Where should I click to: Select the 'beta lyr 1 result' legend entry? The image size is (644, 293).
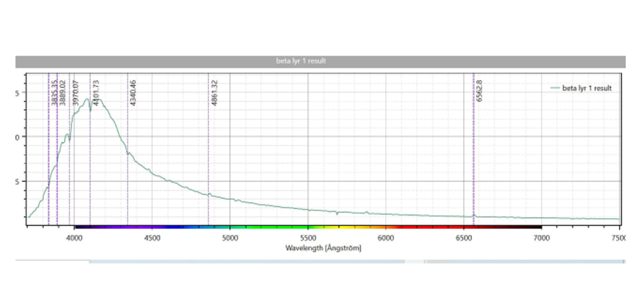coord(587,88)
